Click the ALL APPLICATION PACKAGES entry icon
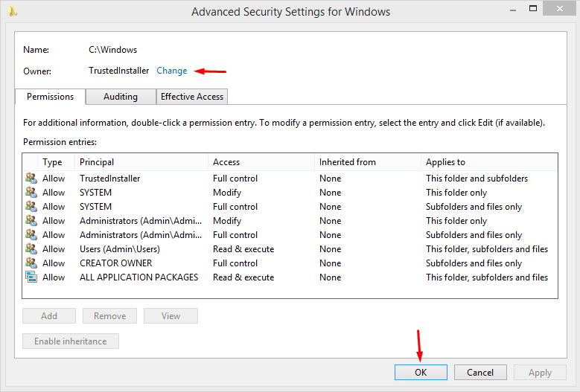Image resolution: width=580 pixels, height=392 pixels. [x=31, y=277]
